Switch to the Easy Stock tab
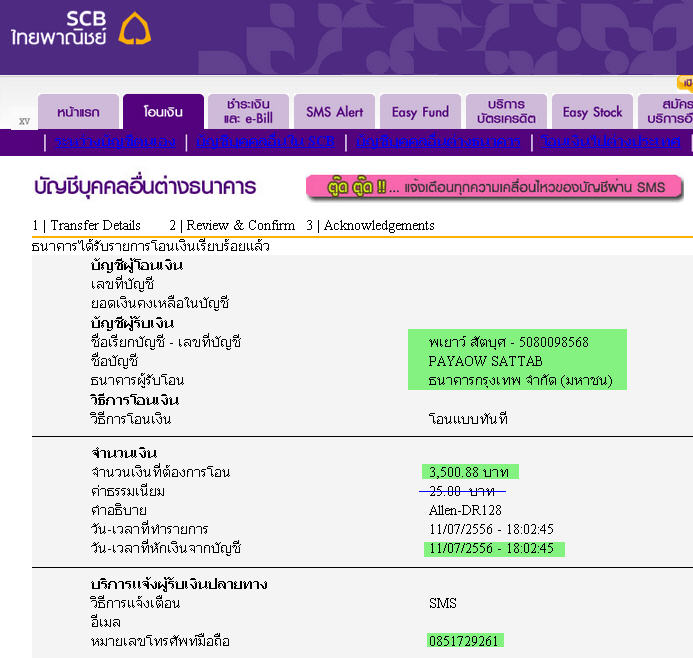Screen dimensions: 693x658 [x=592, y=112]
